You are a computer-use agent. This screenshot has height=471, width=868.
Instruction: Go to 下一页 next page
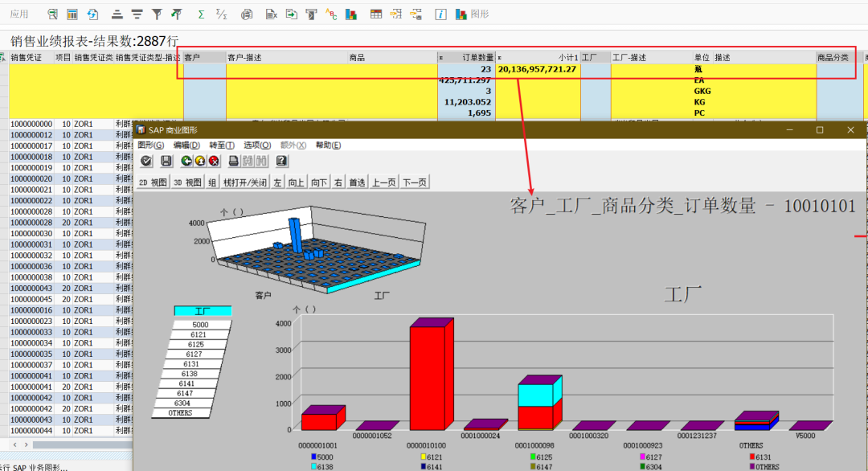coord(415,182)
